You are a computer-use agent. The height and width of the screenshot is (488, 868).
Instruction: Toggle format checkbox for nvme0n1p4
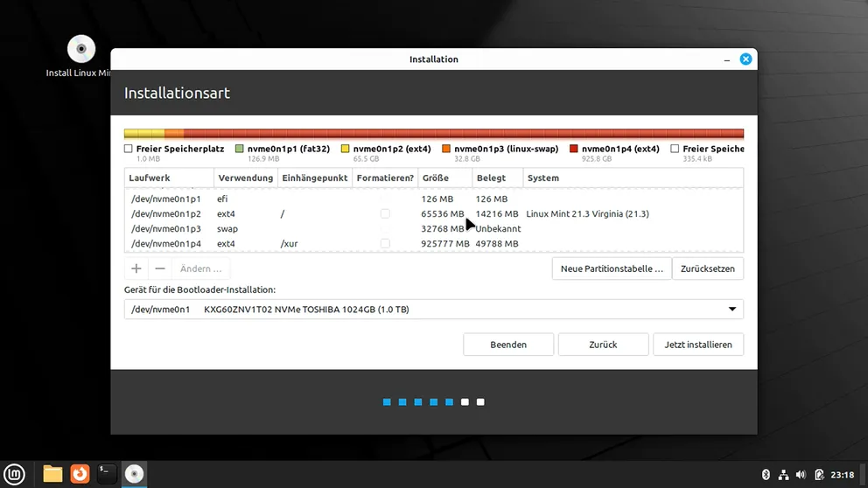[x=385, y=243]
